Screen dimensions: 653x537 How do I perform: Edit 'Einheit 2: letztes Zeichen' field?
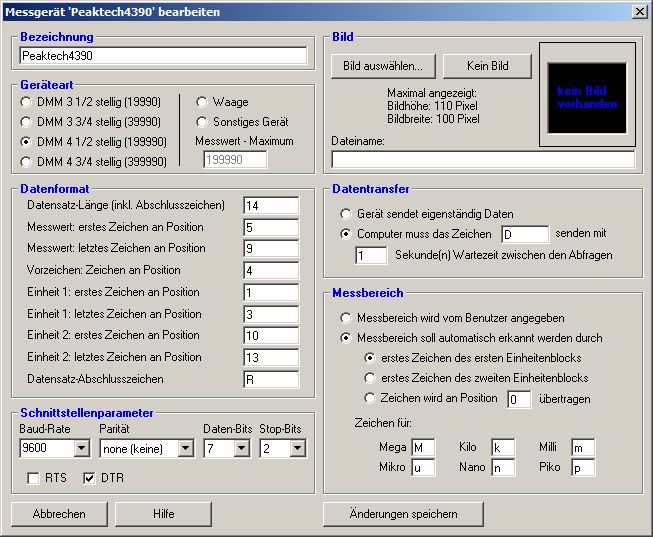click(271, 357)
